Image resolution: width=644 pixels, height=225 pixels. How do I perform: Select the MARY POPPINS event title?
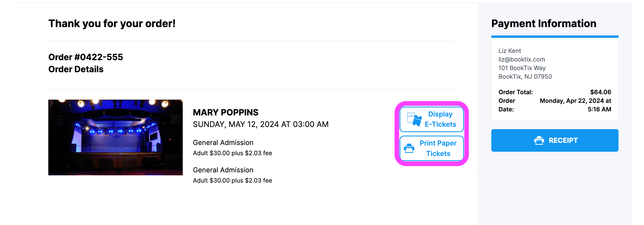(225, 113)
